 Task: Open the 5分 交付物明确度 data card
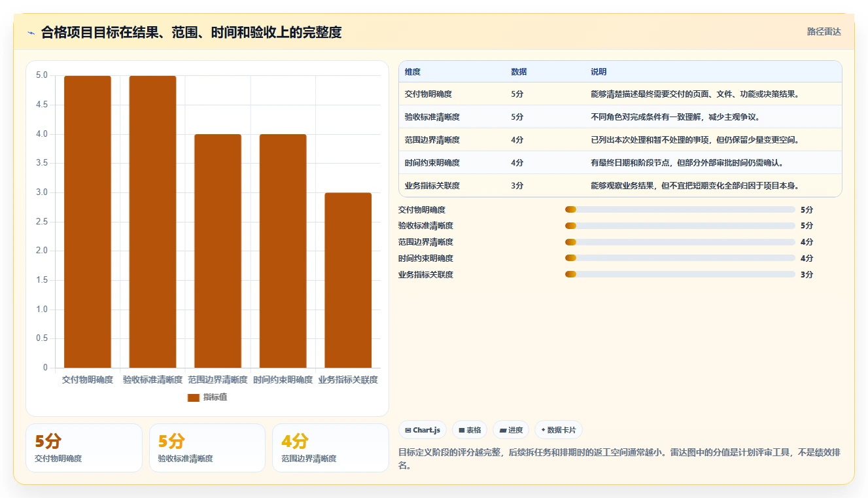click(x=84, y=448)
